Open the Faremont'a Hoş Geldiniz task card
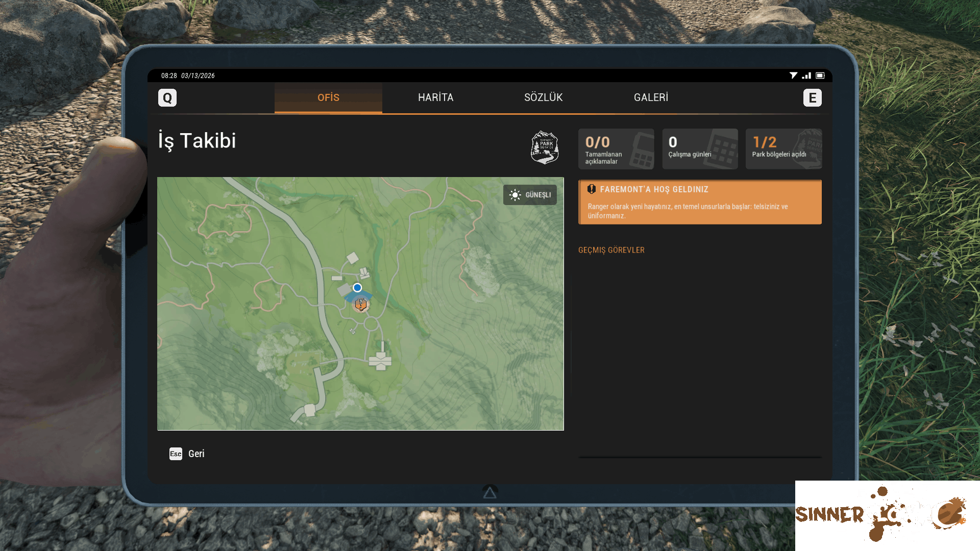This screenshot has height=551, width=980. click(700, 202)
